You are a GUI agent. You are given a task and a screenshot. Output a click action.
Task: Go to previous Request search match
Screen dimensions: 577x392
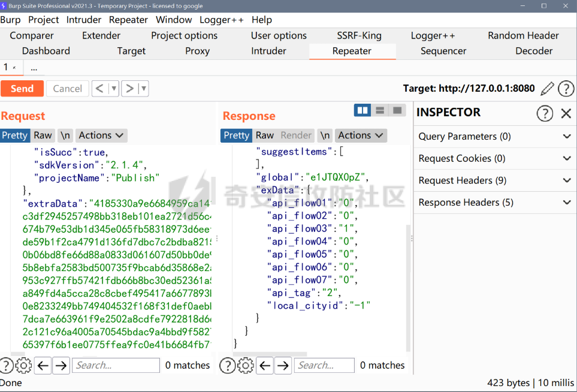click(43, 366)
